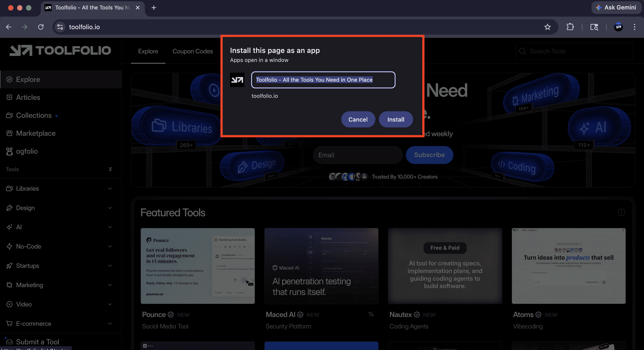Open the browser extensions puzzle icon

click(570, 27)
